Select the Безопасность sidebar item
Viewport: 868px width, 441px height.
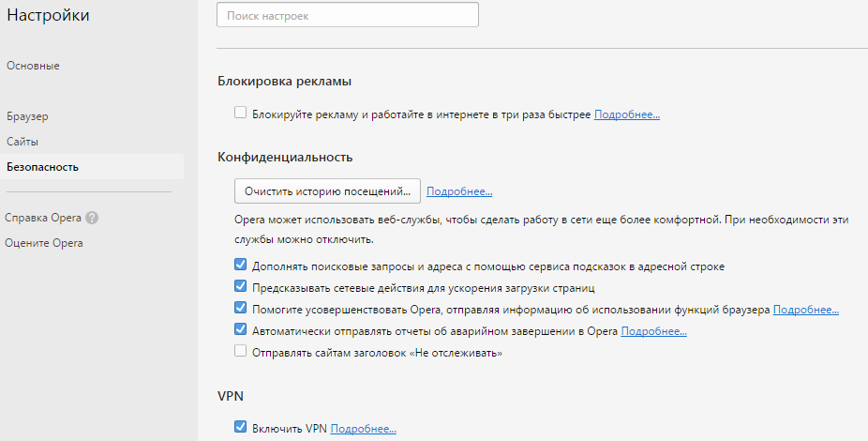tap(92, 167)
